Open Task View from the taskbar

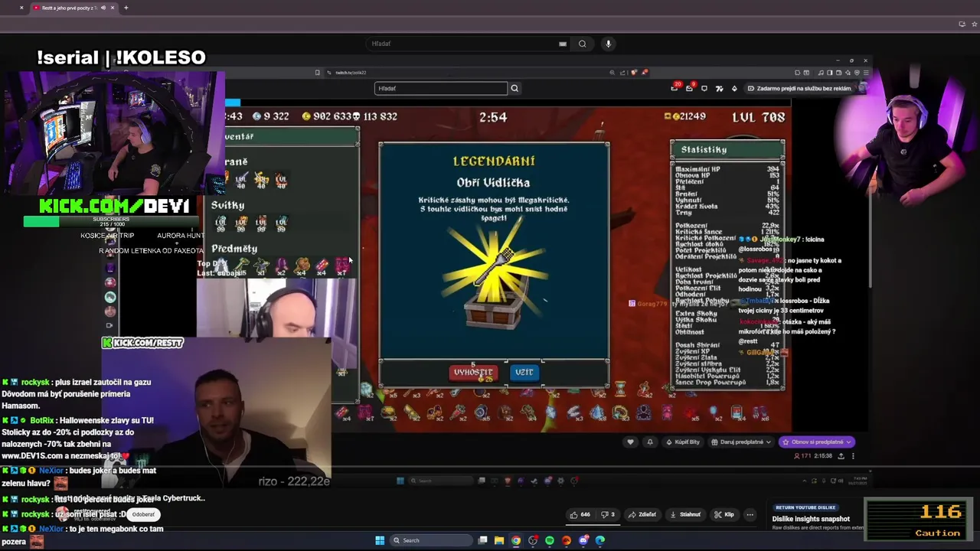(x=482, y=540)
